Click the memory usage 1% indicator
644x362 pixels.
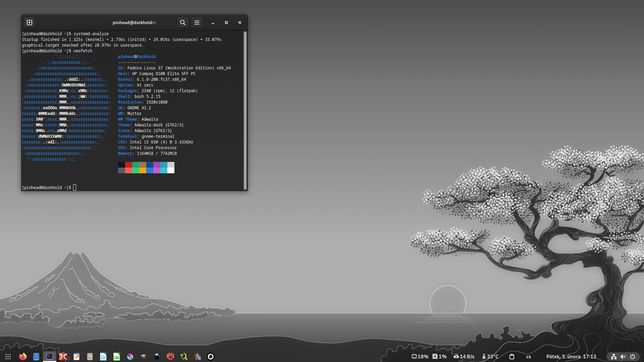point(440,357)
